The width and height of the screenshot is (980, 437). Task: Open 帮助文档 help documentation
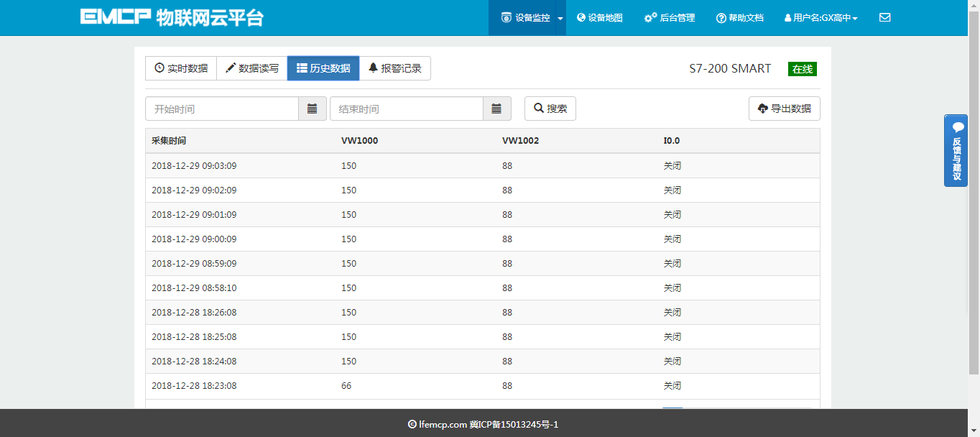740,18
